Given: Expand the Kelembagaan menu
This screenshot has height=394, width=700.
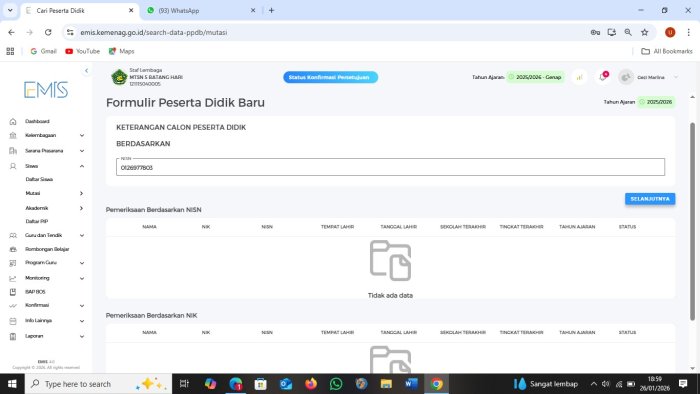Looking at the screenshot, I should coord(82,135).
